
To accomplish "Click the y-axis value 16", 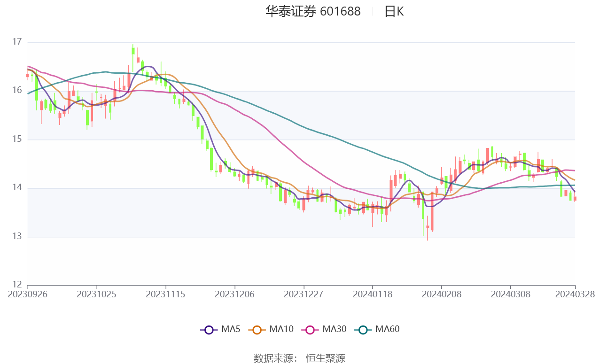I will click(17, 91).
